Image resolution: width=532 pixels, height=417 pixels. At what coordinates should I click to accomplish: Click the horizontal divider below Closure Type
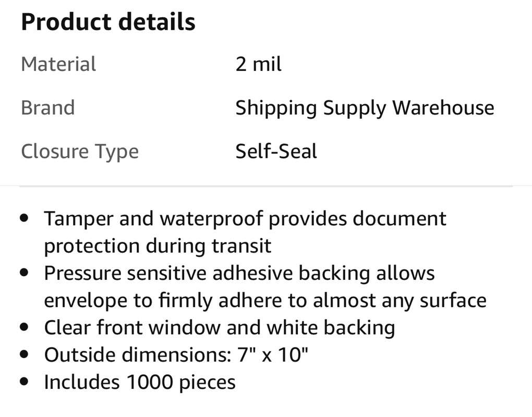[x=266, y=186]
